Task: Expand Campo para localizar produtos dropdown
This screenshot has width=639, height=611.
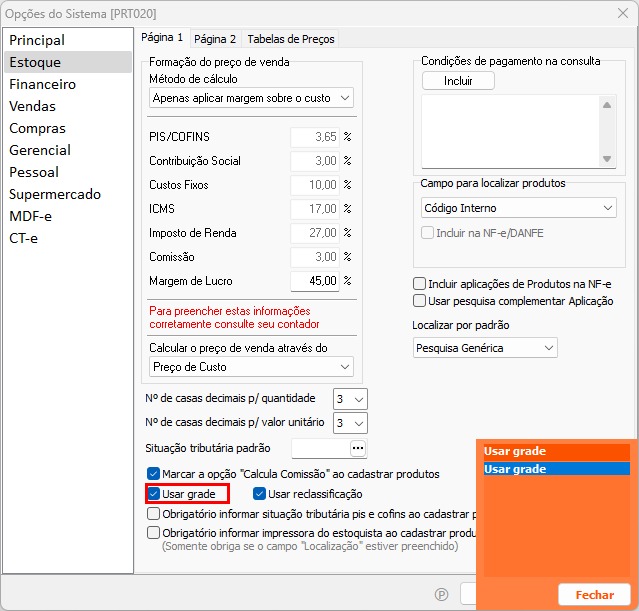Action: coord(518,208)
